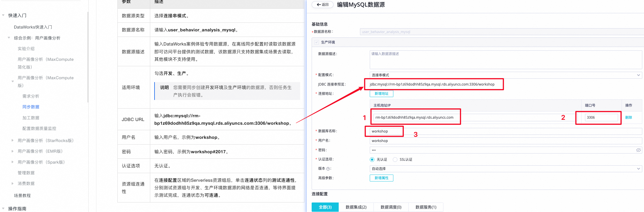Open the 加工数据 page
The height and width of the screenshot is (212, 644).
coord(31,118)
